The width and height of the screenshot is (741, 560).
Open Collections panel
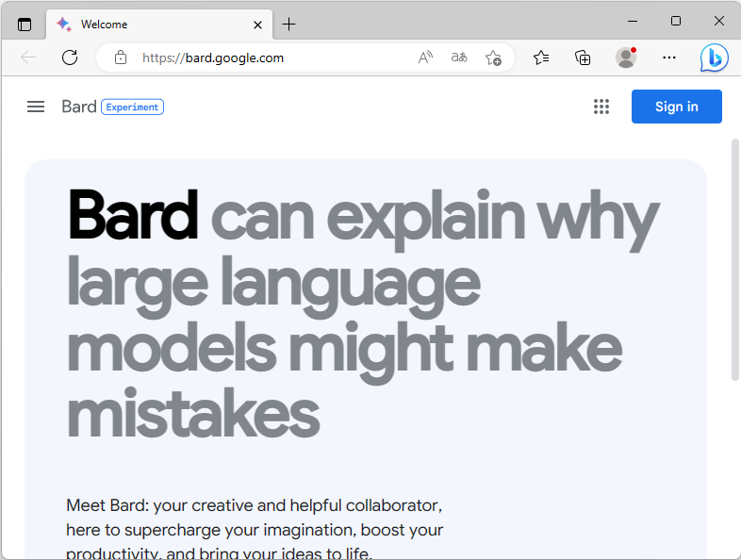coord(583,58)
